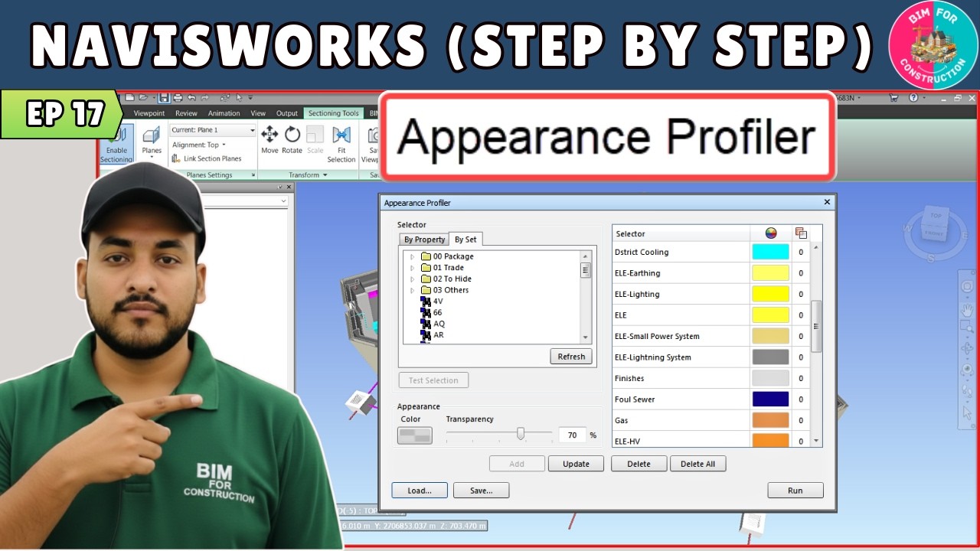This screenshot has width=980, height=551.
Task: Click the Delete All button
Action: tap(697, 464)
